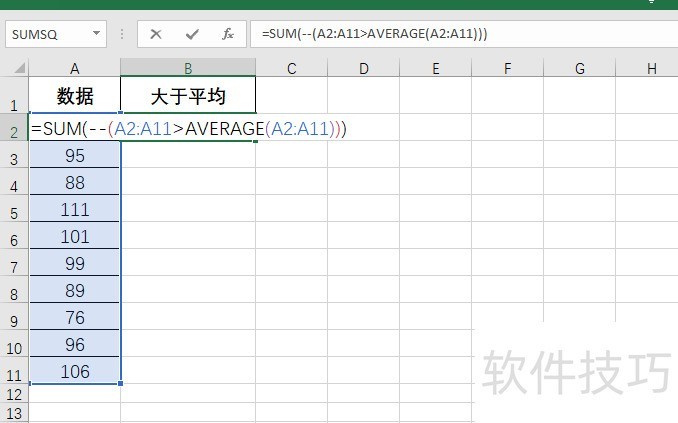Screen dimensions: 678x423
Task: Select row 12 header
Action: tap(14, 394)
